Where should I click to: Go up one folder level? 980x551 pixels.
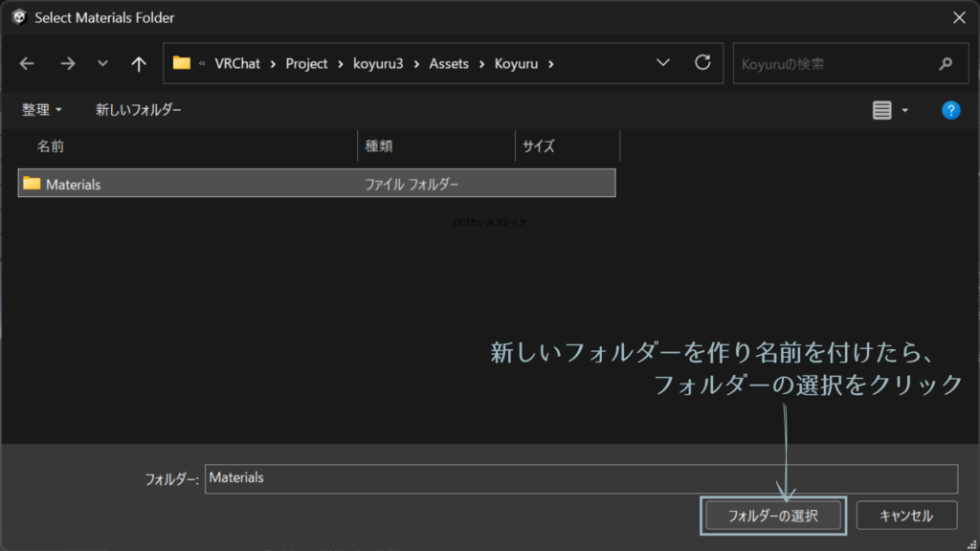click(139, 64)
